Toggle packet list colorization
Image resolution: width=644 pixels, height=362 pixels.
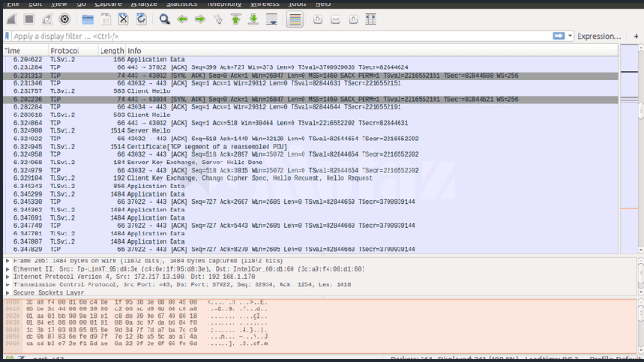[x=294, y=19]
